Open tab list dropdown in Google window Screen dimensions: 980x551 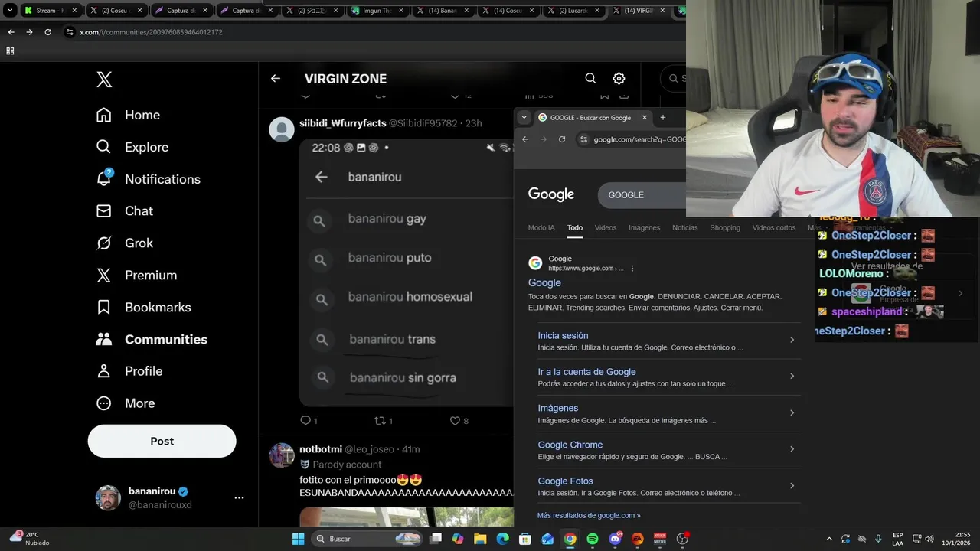[x=524, y=117]
